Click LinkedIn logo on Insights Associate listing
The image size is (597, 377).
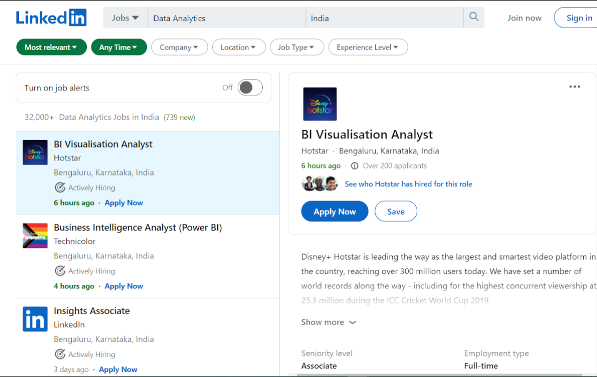coord(35,319)
